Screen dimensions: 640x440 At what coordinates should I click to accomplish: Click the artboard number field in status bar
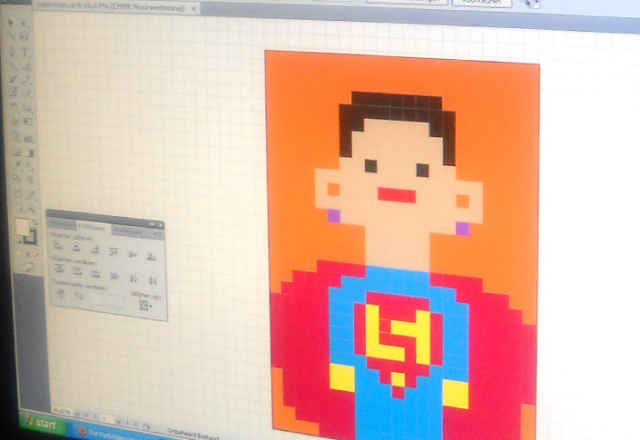pyautogui.click(x=107, y=418)
